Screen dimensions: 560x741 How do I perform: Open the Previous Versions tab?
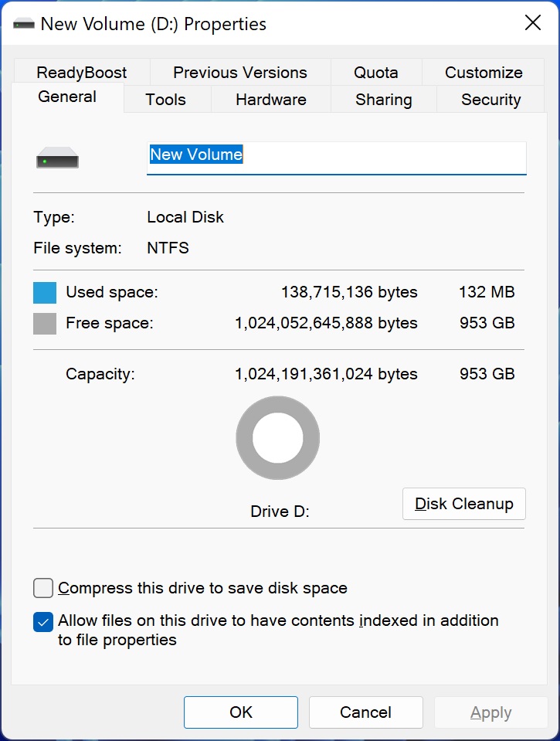coord(240,73)
